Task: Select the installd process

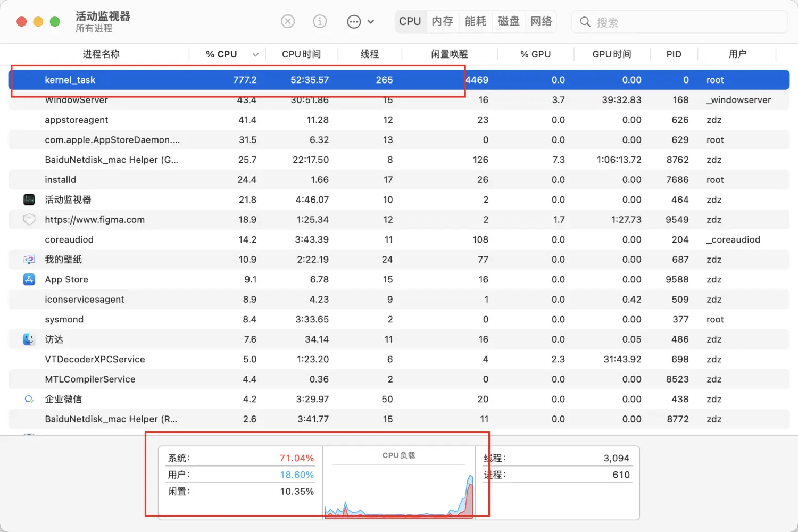Action: pyautogui.click(x=61, y=180)
